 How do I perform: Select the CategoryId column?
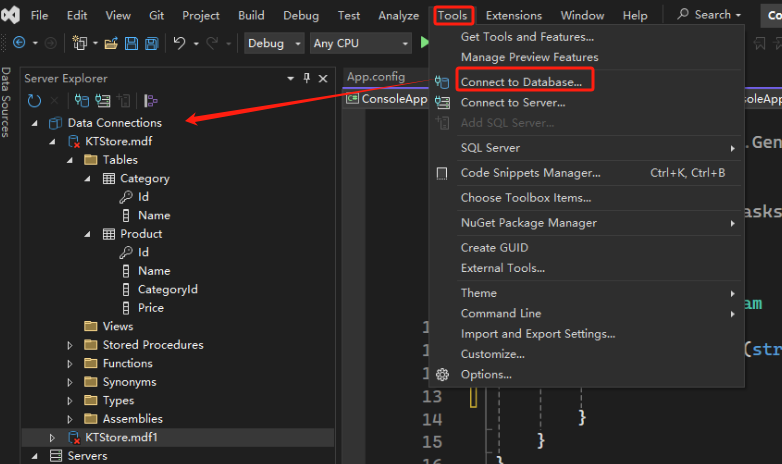click(168, 289)
